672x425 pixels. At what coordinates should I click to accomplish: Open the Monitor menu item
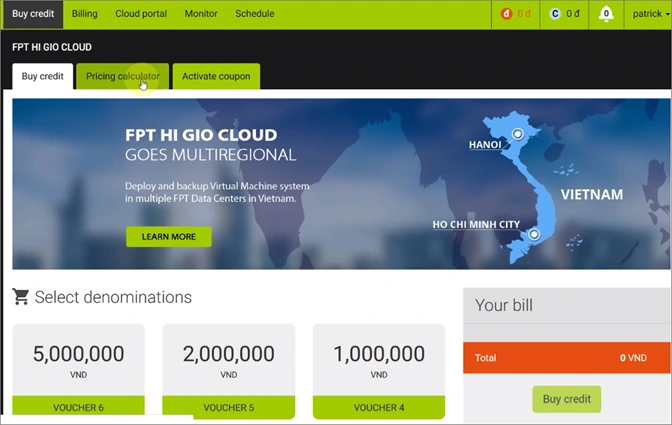click(201, 14)
